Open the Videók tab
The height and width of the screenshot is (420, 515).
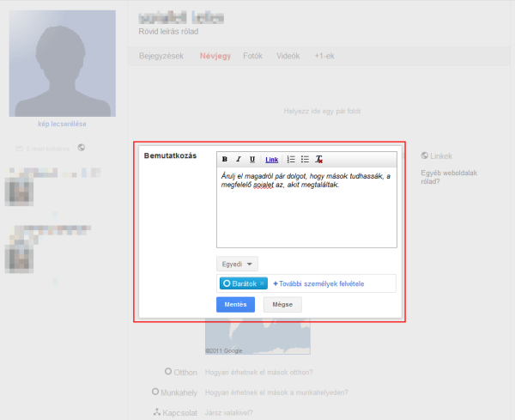pyautogui.click(x=288, y=57)
